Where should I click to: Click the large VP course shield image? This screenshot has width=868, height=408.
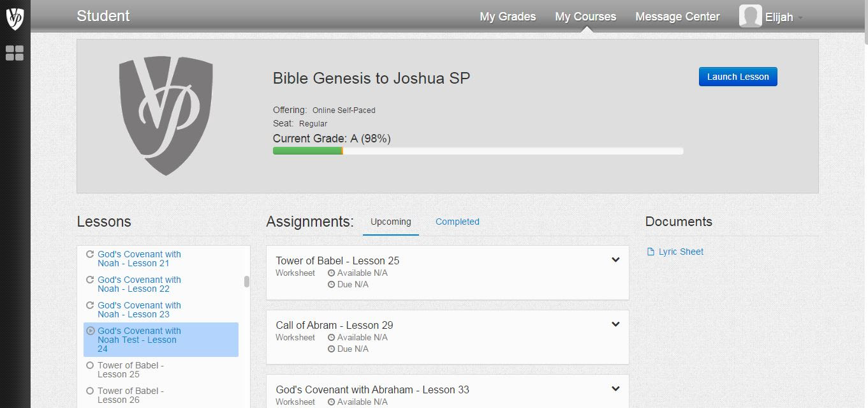pyautogui.click(x=166, y=116)
